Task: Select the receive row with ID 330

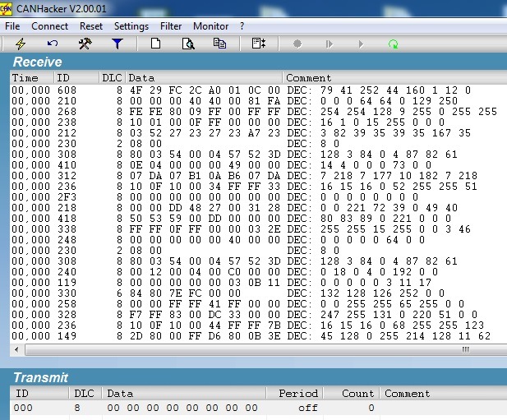Action: pyautogui.click(x=258, y=293)
